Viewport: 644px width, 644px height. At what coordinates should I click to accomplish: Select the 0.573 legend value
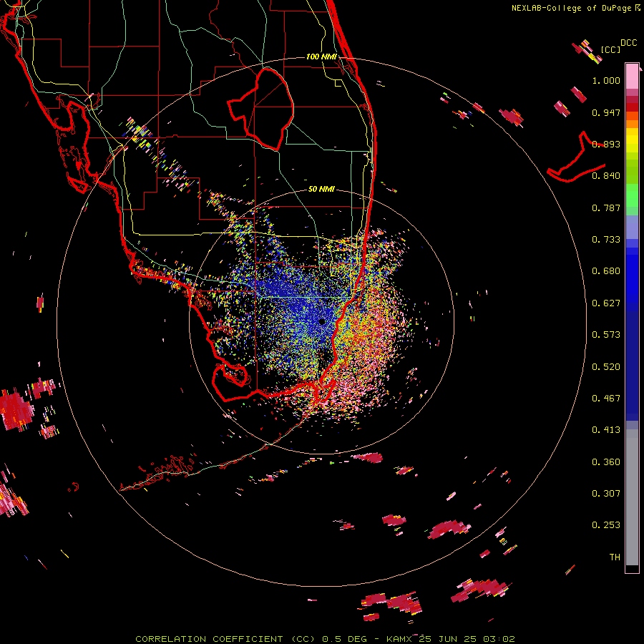coord(606,335)
